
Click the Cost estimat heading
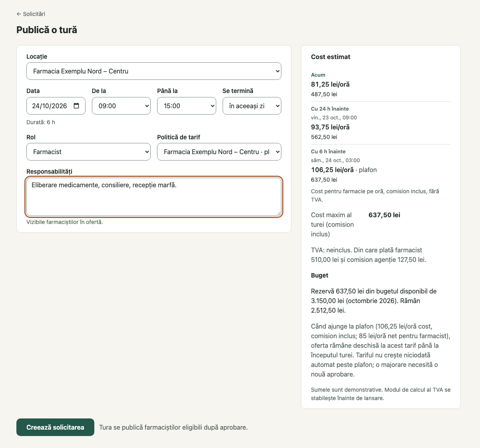click(x=331, y=57)
